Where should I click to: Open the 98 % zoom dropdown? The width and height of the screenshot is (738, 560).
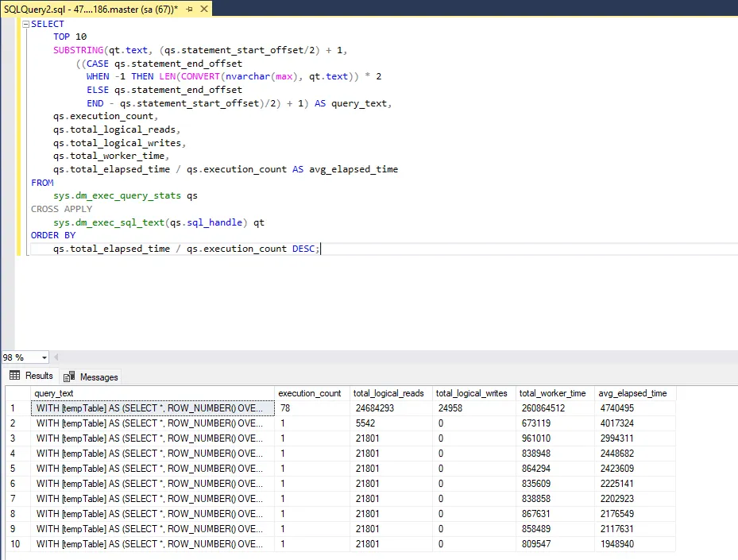point(43,357)
